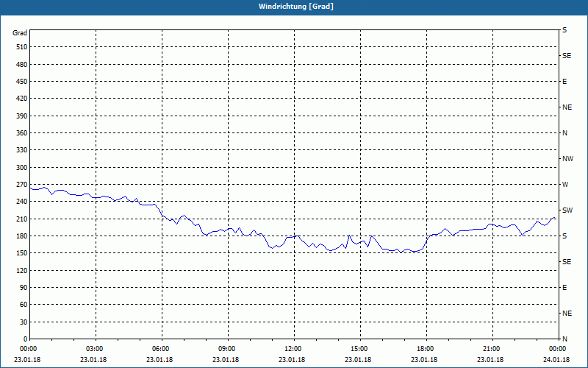Pick the 390 tick label on the left axis
Image resolution: width=588 pixels, height=368 pixels.
(x=22, y=116)
